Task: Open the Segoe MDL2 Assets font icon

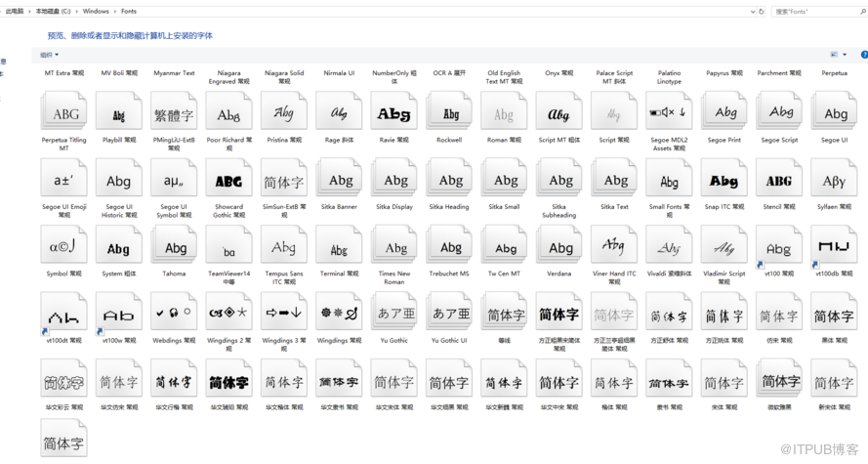Action: pos(669,112)
